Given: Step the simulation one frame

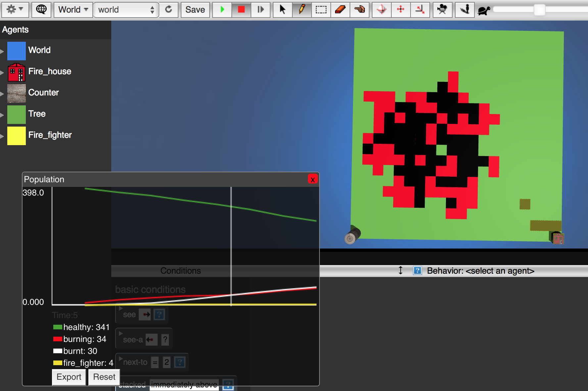Looking at the screenshot, I should (x=261, y=10).
